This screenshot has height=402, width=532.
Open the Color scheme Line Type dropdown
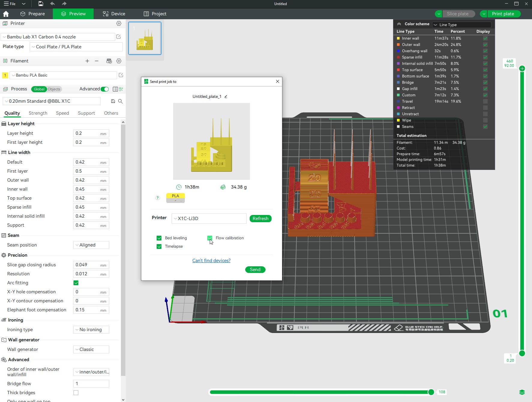(x=461, y=25)
